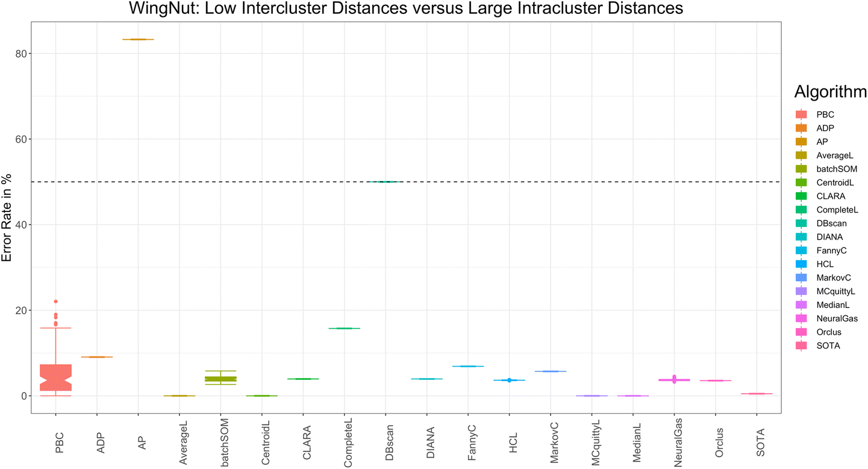Click the 'Algorithm' legend heading

[x=830, y=92]
